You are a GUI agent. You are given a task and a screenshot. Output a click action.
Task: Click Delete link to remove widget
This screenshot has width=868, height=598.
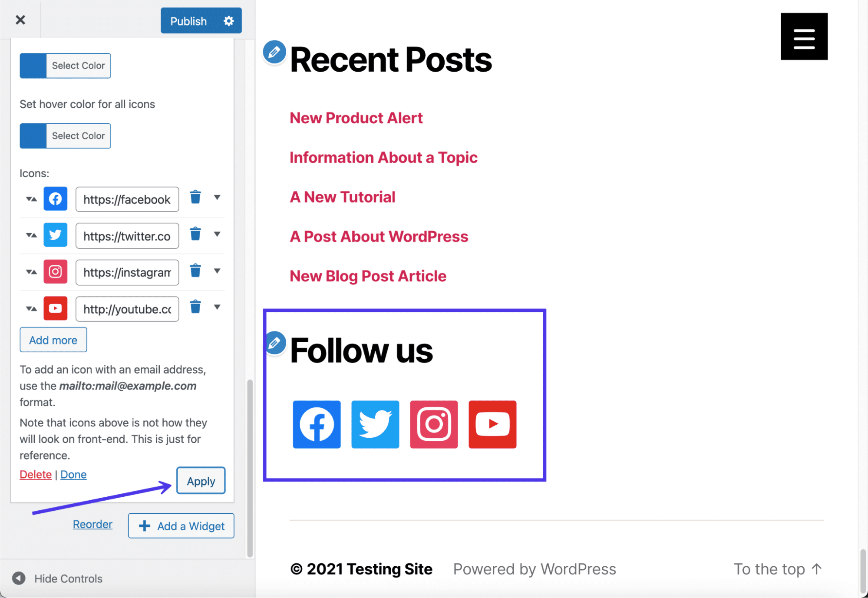coord(36,474)
